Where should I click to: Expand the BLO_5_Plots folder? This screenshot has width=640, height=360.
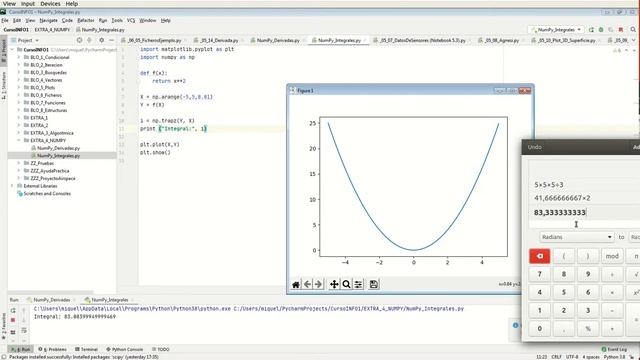coord(19,87)
